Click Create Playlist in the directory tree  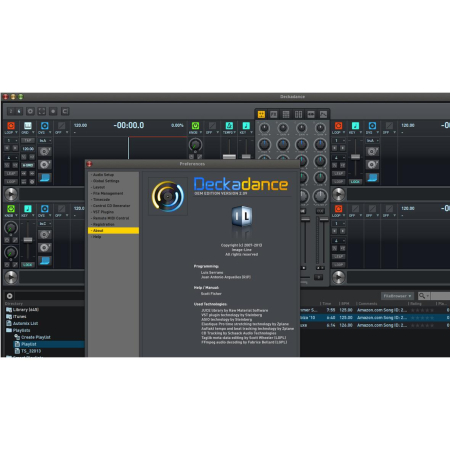point(32,337)
